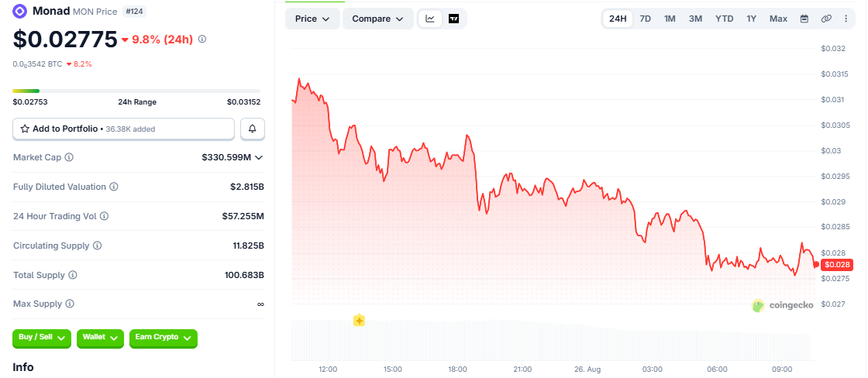Click the info icon beside 9.8% (24h)
Image resolution: width=868 pixels, height=378 pixels.
(202, 40)
